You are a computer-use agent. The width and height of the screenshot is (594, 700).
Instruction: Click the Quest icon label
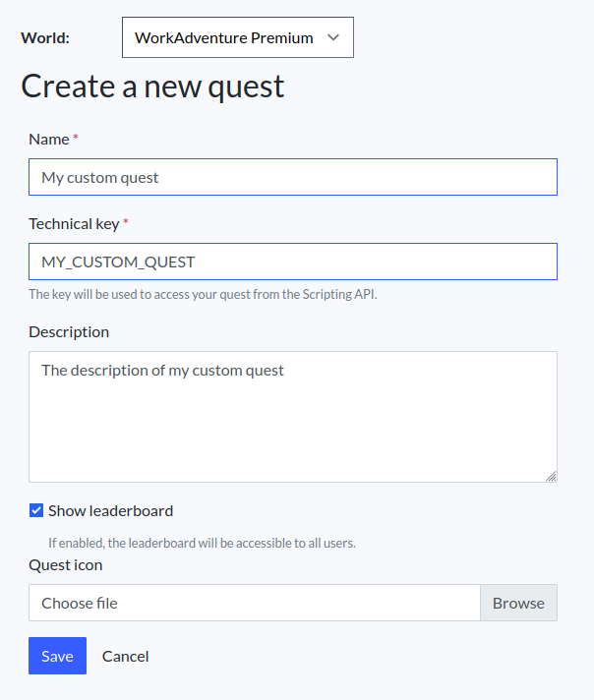(66, 564)
